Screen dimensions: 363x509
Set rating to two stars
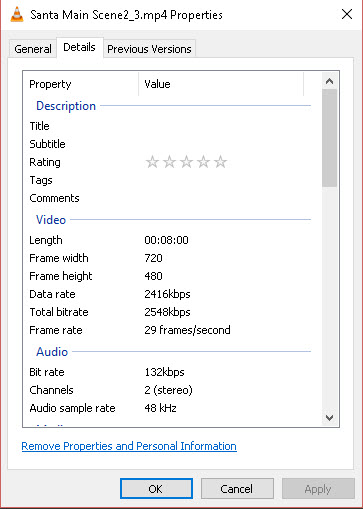[169, 162]
